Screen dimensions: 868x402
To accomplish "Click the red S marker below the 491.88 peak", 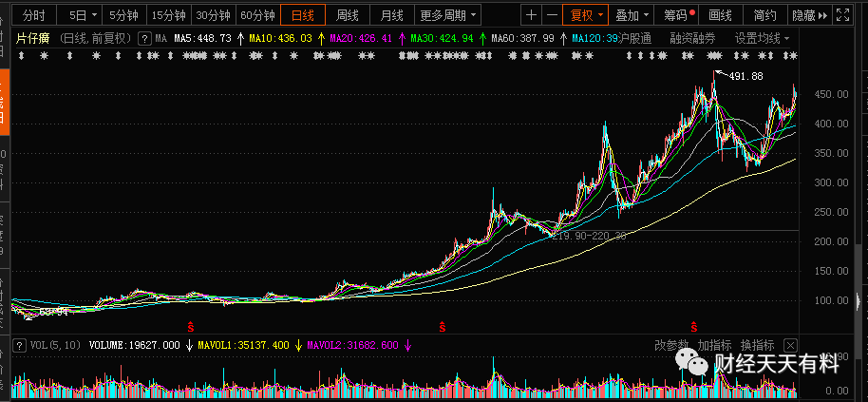I will [x=693, y=327].
